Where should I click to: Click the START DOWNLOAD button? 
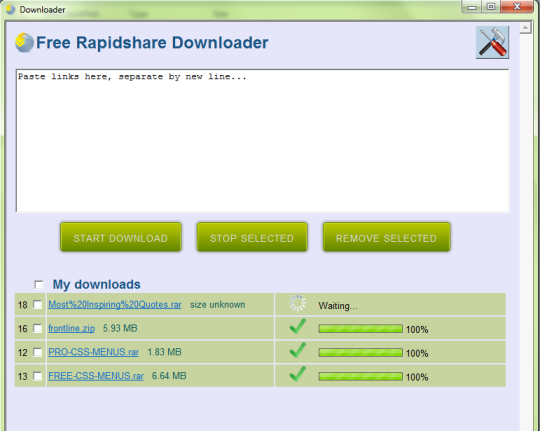[x=121, y=237]
